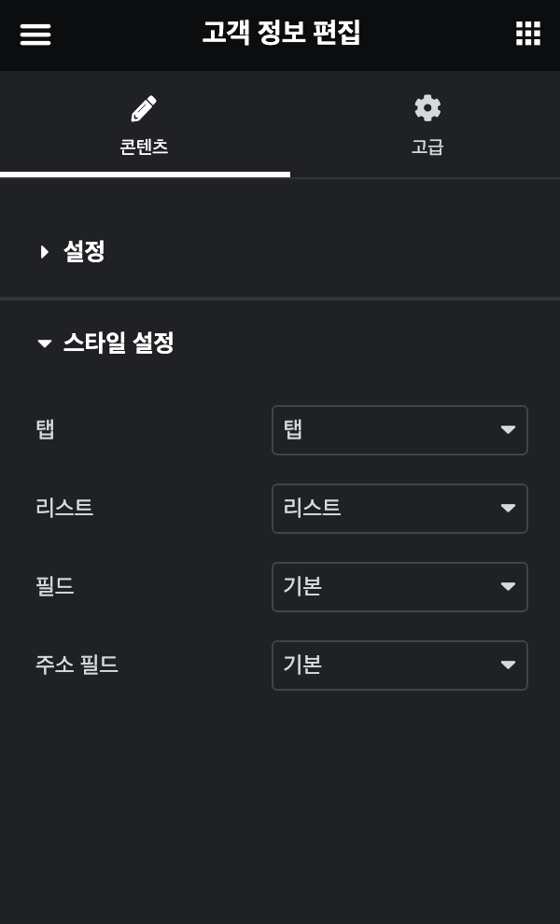Screen dimensions: 560x924
Task: Switch to the 콘텐츠 tab label
Action: [144, 147]
